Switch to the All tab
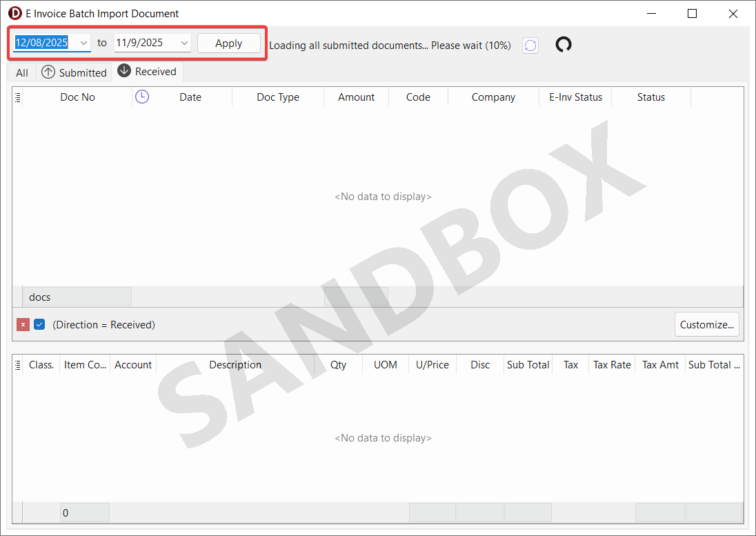 point(22,72)
